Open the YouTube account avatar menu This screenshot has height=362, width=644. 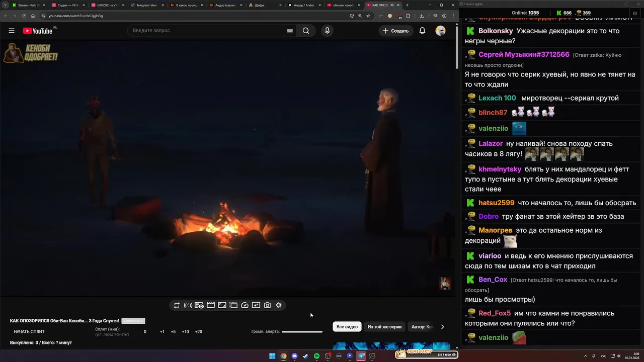[x=440, y=31]
